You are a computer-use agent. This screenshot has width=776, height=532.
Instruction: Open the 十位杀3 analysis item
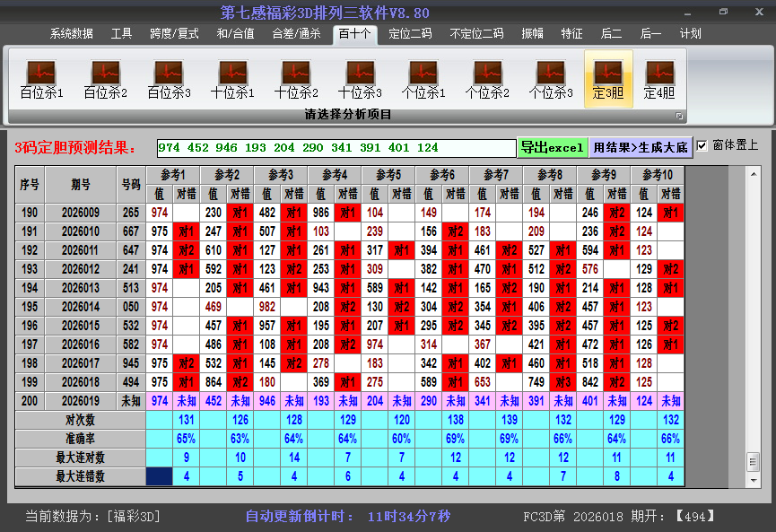(360, 79)
